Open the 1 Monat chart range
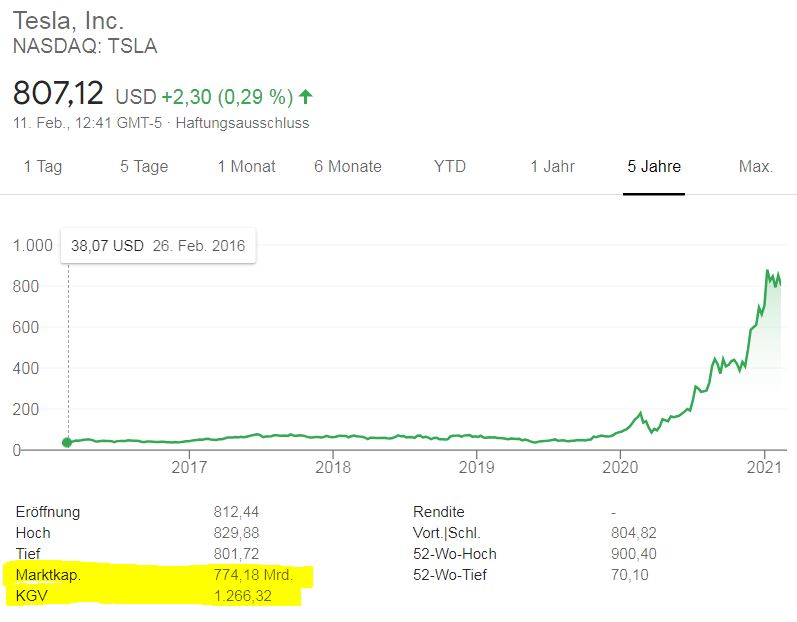This screenshot has height=622, width=797. click(x=246, y=166)
